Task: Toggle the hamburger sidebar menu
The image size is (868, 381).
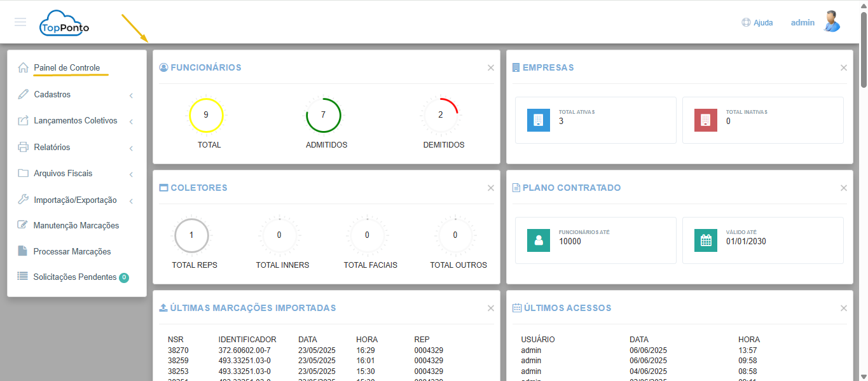Action: click(20, 22)
